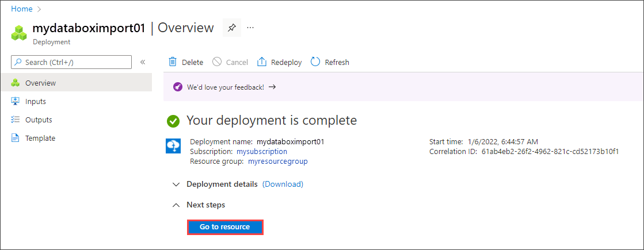Collapse the sidebar with double chevron
The height and width of the screenshot is (250, 644).
143,62
